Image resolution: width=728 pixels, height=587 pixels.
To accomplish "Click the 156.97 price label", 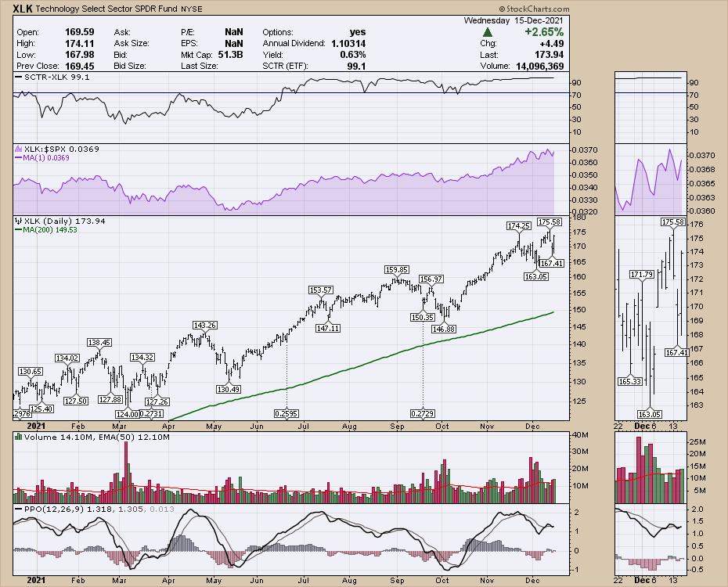I will coord(431,279).
